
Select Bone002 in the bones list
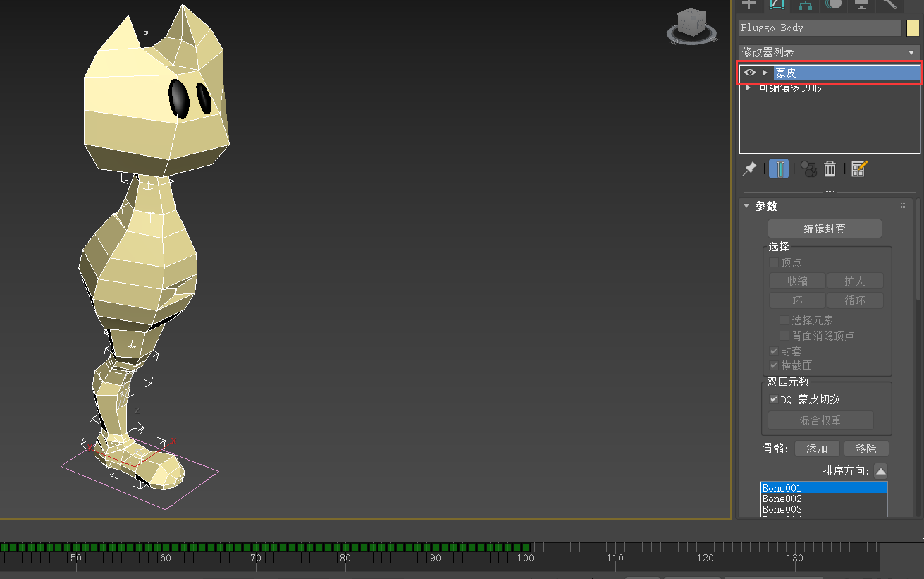[x=781, y=499]
